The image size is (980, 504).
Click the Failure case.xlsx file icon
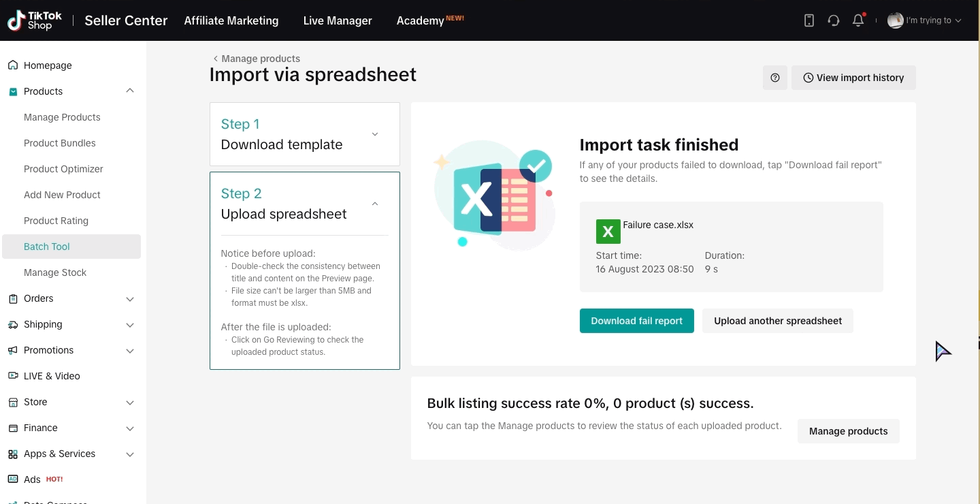coord(608,232)
